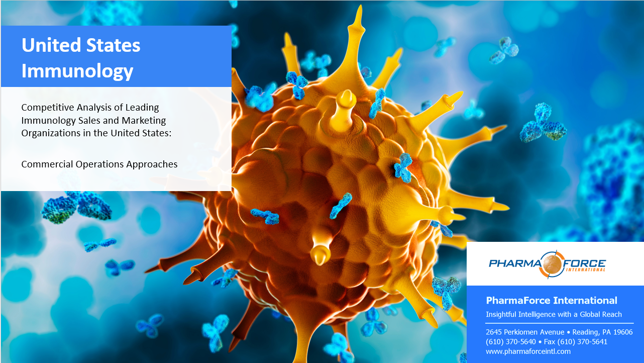644x363 pixels.
Task: Select the "Commercial Operations Approaches" subtitle line
Action: pyautogui.click(x=99, y=164)
